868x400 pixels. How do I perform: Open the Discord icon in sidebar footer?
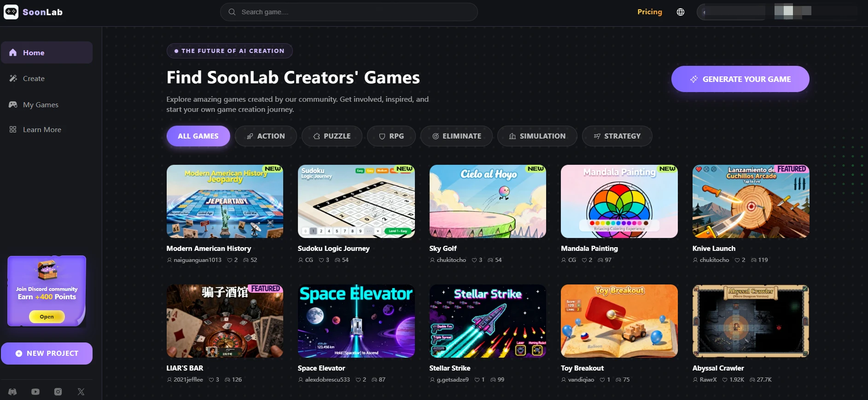click(12, 392)
